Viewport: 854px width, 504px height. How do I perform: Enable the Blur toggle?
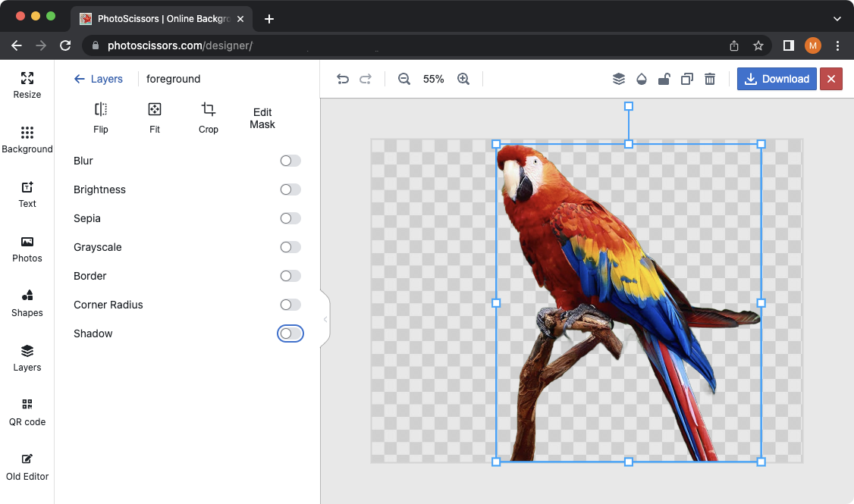(x=290, y=161)
